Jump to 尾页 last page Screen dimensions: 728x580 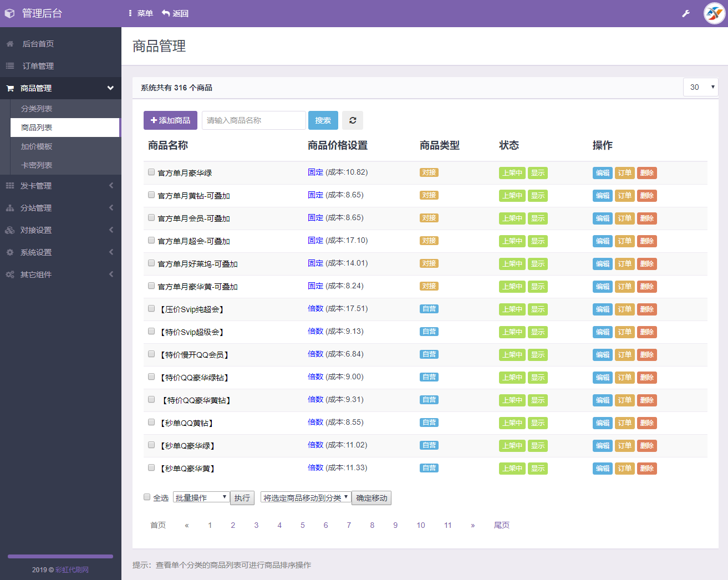[502, 525]
